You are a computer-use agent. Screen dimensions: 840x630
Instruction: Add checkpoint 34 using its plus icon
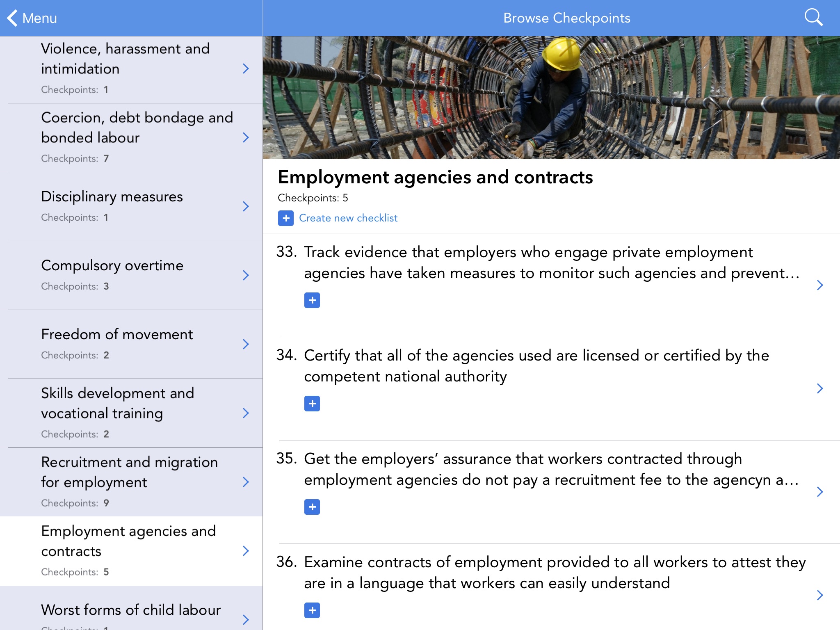312,404
